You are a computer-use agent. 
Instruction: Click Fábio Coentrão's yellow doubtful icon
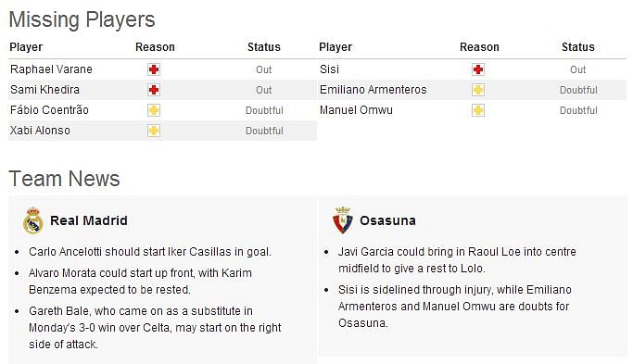pyautogui.click(x=154, y=110)
